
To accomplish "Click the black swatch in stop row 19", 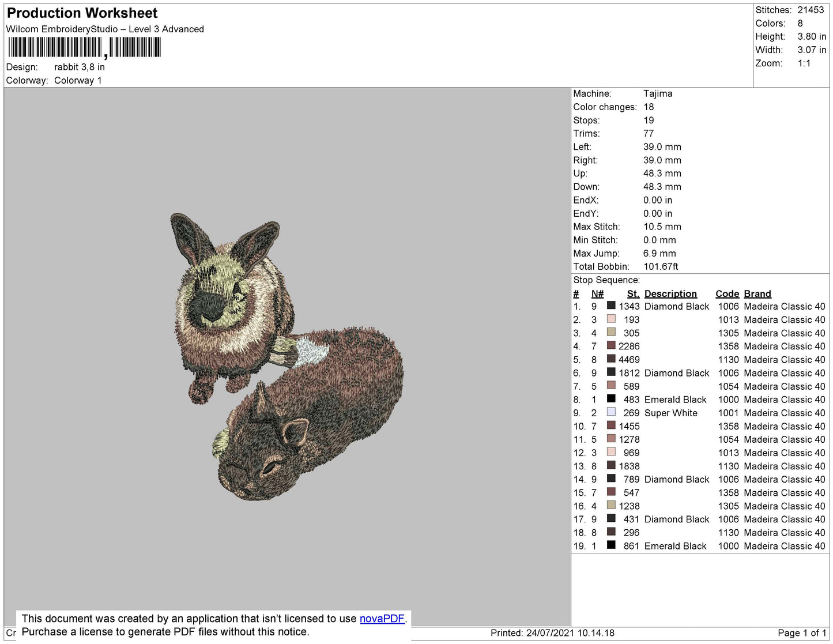I will tap(611, 545).
